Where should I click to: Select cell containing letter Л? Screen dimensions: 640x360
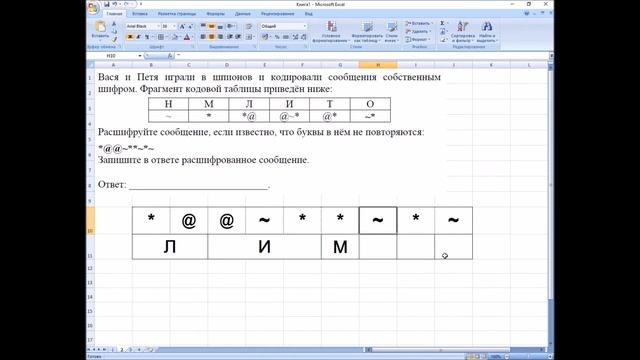pyautogui.click(x=170, y=247)
